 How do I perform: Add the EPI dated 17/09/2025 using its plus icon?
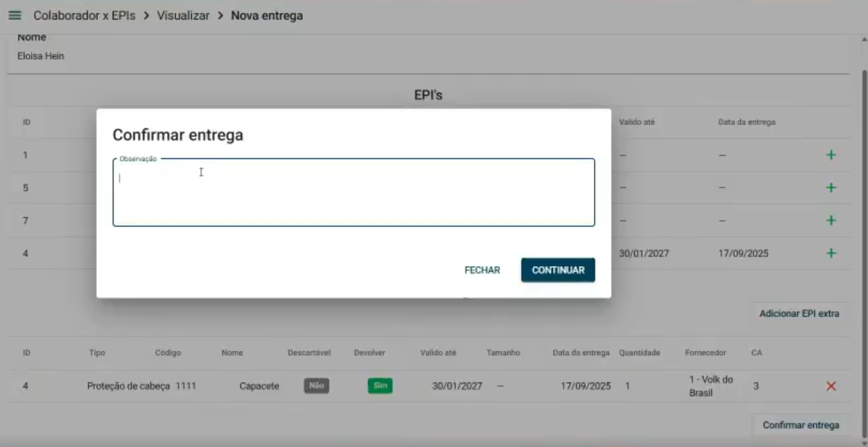pos(831,252)
